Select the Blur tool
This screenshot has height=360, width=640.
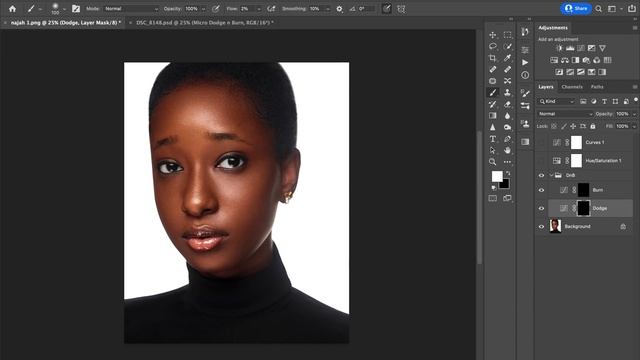507,116
